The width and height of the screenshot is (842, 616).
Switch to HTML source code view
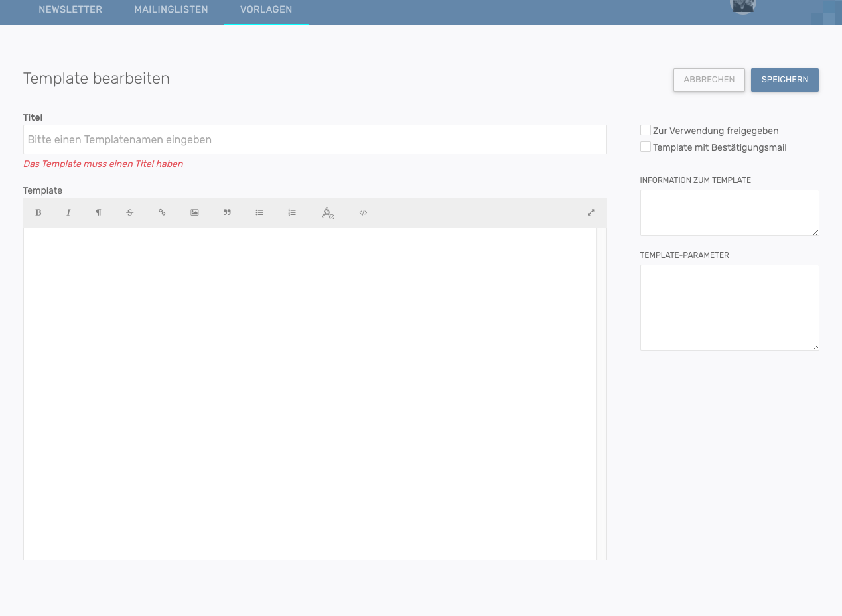coord(363,213)
